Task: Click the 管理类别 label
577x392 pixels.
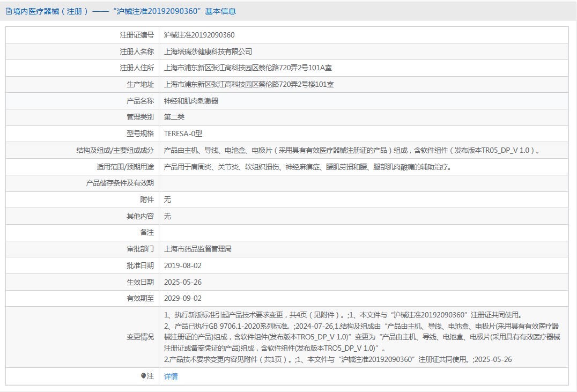Action: 140,117
